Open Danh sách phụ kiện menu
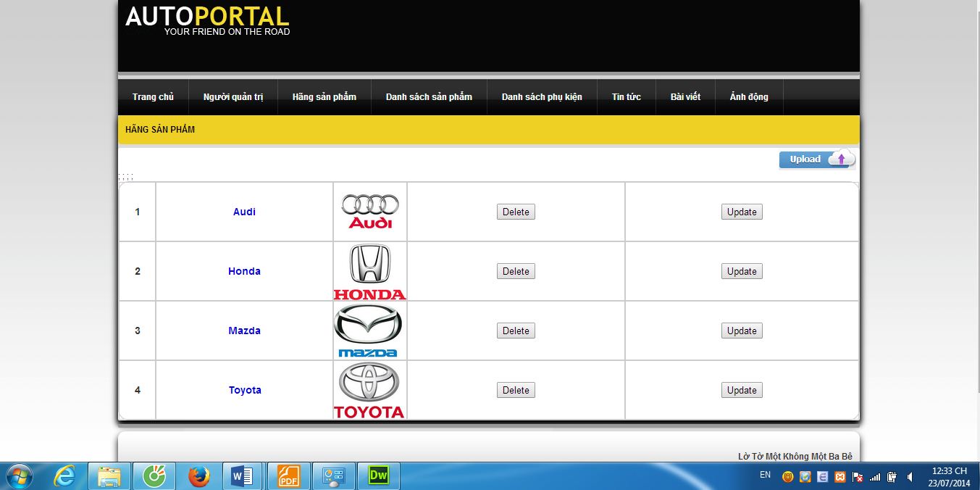Image resolution: width=980 pixels, height=490 pixels. [542, 97]
